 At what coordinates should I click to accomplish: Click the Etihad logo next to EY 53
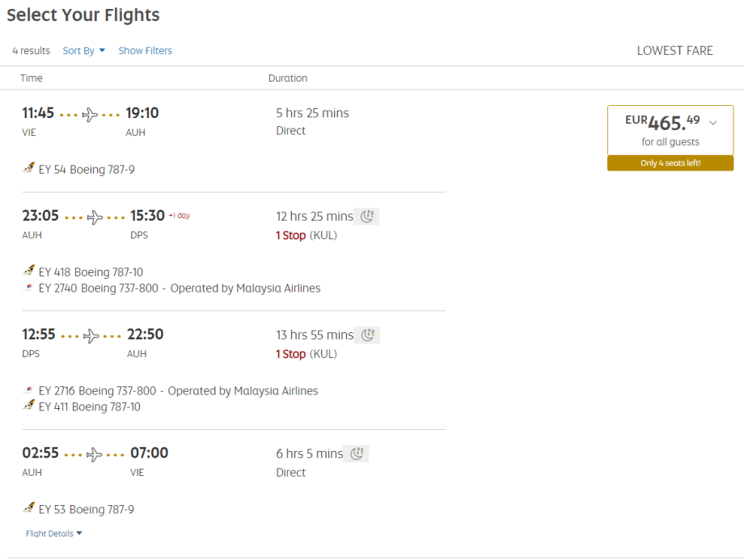30,509
